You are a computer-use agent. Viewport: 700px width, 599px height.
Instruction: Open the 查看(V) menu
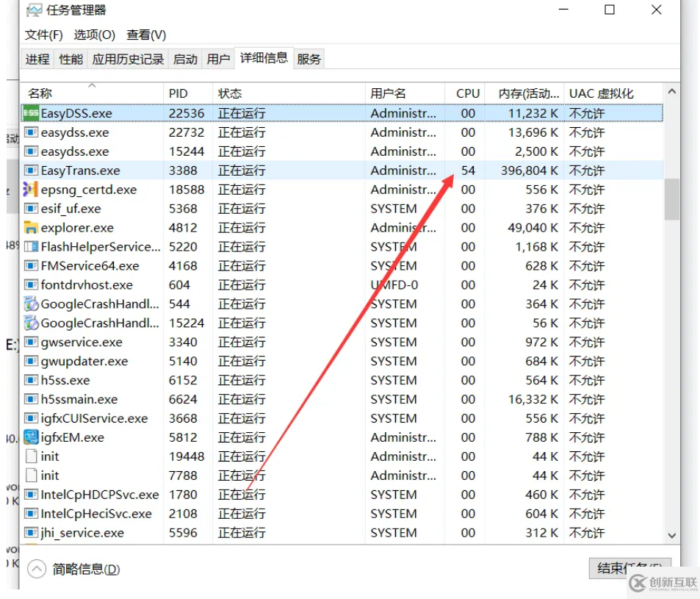[146, 35]
